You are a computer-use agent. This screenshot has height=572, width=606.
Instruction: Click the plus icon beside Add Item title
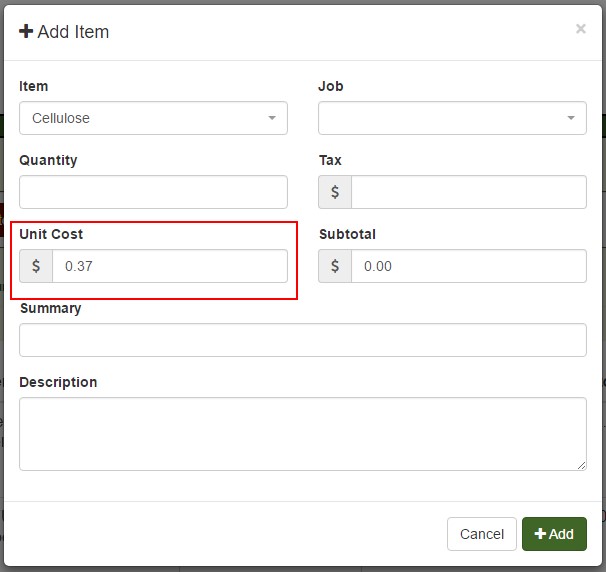(26, 32)
